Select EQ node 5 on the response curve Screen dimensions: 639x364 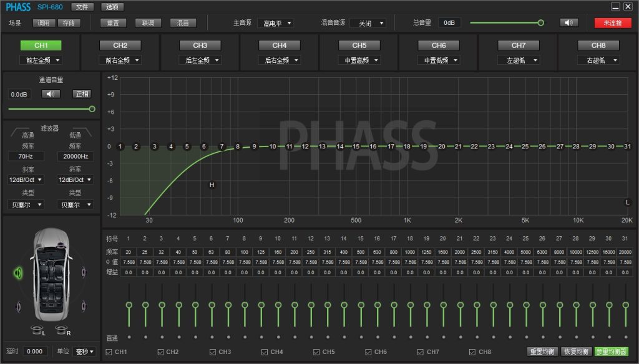click(187, 146)
